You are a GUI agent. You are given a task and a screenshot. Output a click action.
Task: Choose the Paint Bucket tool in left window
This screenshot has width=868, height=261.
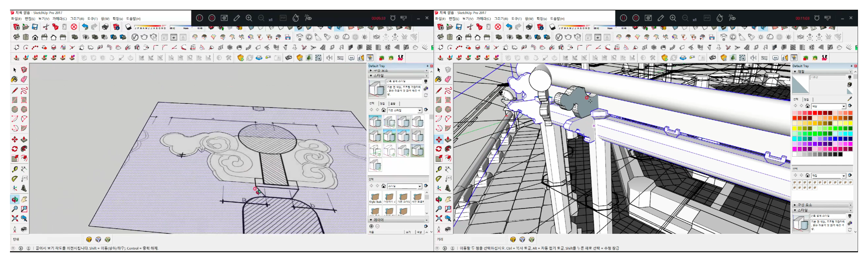click(x=15, y=79)
